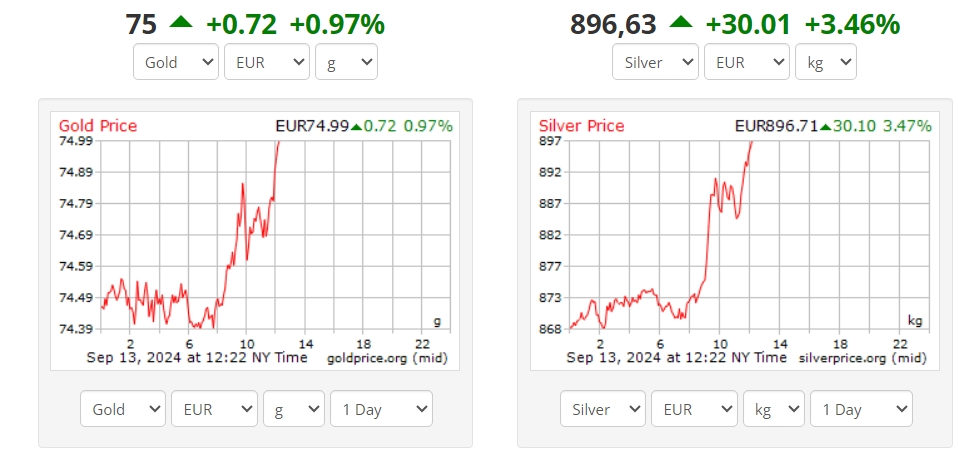Image resolution: width=958 pixels, height=458 pixels.
Task: Click the small green triangle in the Gold Price chart header
Action: pyautogui.click(x=356, y=126)
